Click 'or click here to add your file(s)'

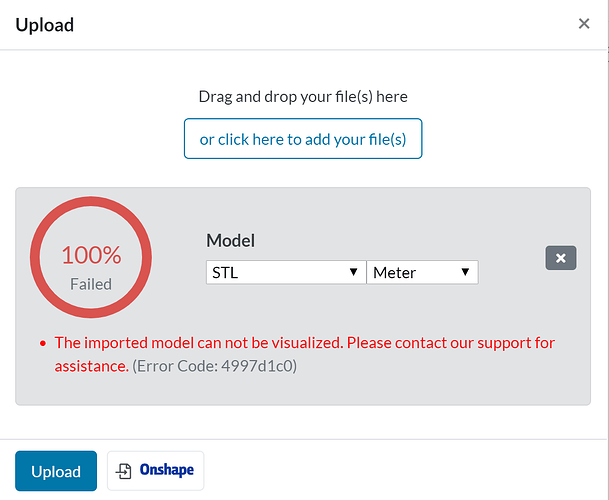tap(303, 139)
